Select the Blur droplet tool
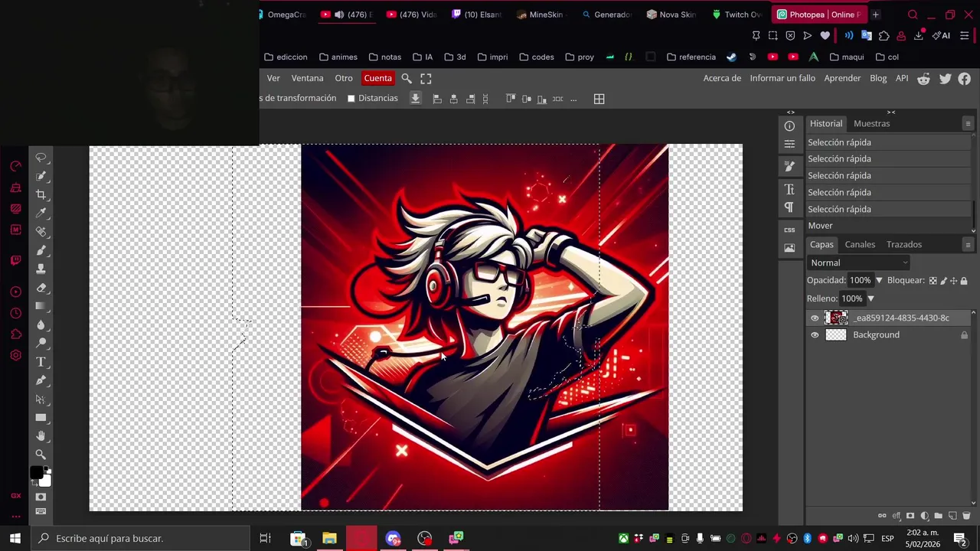This screenshot has width=980, height=551. (x=41, y=324)
